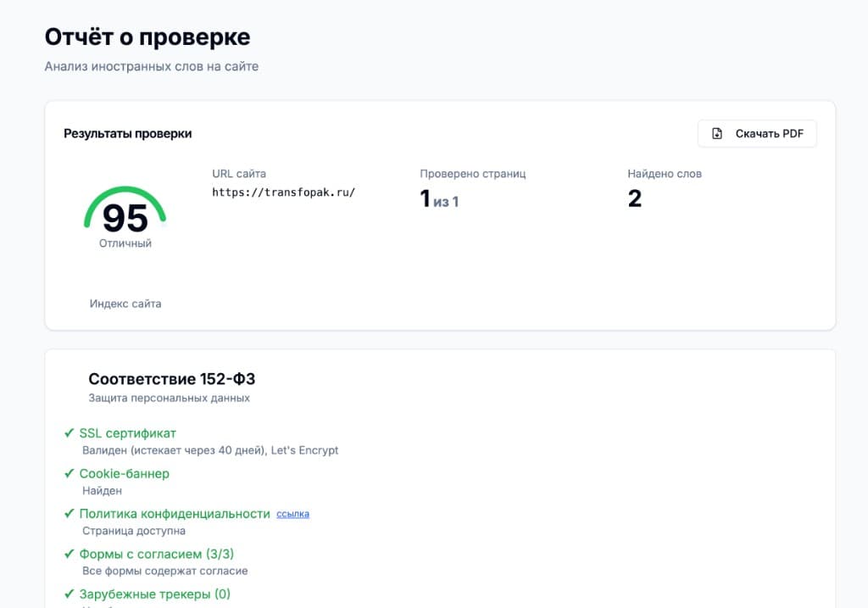Select the Соответствие 152-ФЗ section header
The image size is (868, 608).
coord(173,378)
